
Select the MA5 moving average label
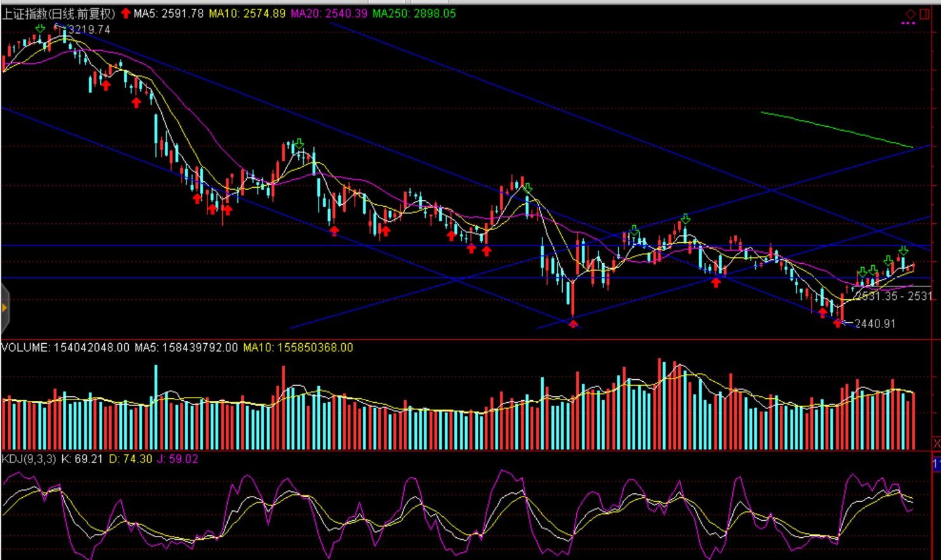coord(168,13)
